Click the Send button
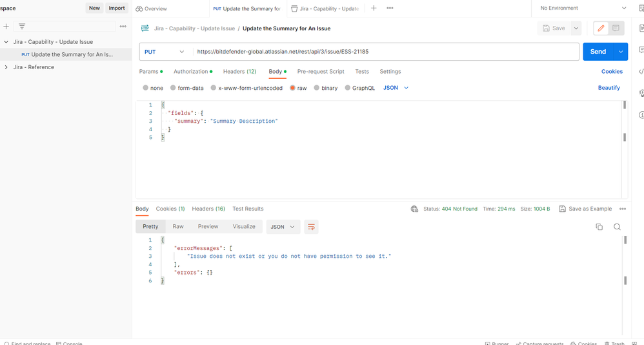644x345 pixels. click(598, 52)
